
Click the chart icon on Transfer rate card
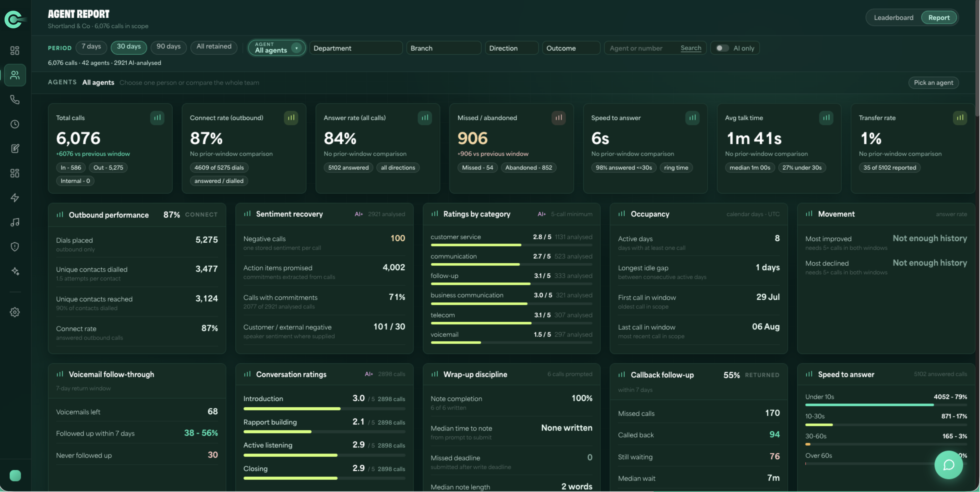pyautogui.click(x=960, y=118)
